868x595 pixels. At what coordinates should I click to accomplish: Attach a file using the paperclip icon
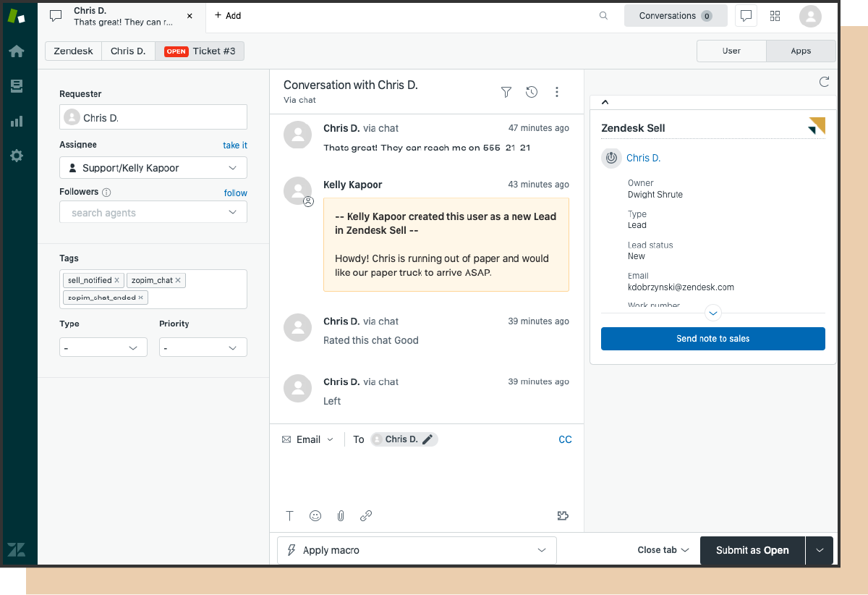[x=340, y=515]
